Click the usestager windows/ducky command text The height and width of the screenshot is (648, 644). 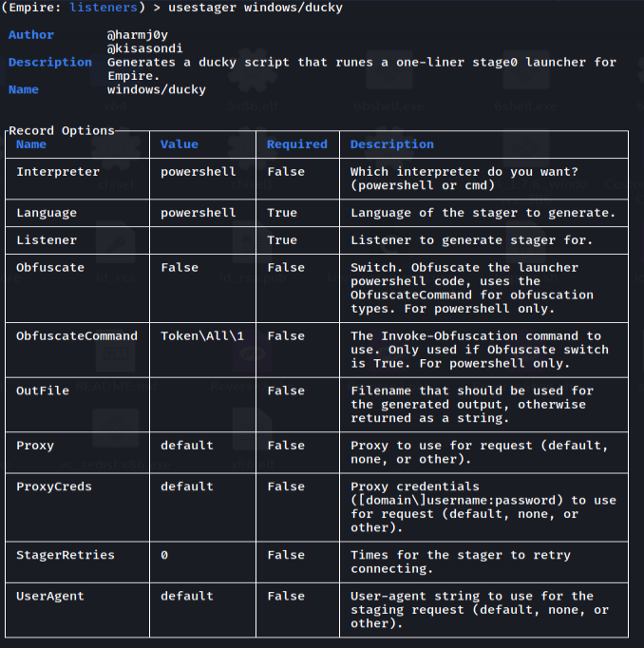point(256,8)
